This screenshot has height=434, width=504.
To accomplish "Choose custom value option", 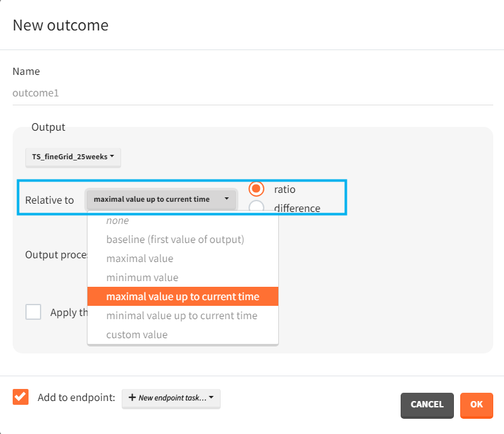I will pyautogui.click(x=137, y=334).
